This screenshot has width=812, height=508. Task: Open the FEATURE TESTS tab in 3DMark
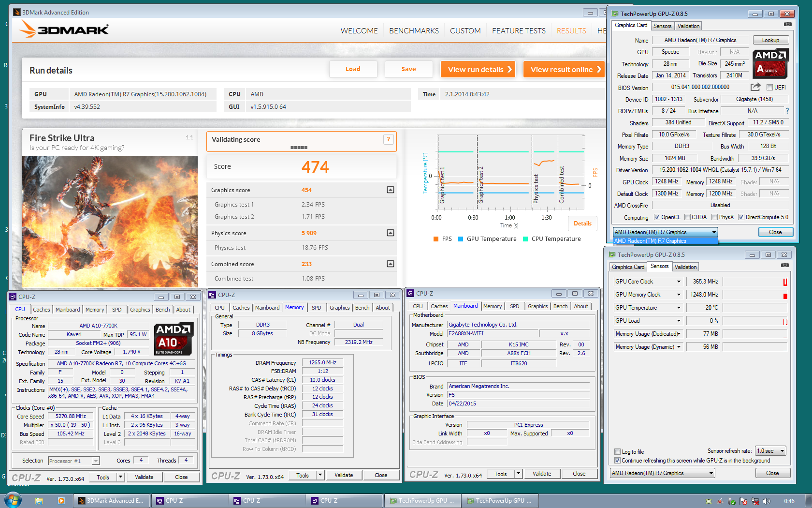[519, 31]
